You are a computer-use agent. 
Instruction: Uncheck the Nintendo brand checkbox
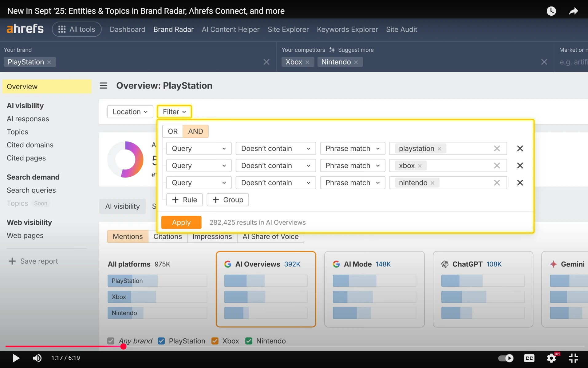pos(249,341)
